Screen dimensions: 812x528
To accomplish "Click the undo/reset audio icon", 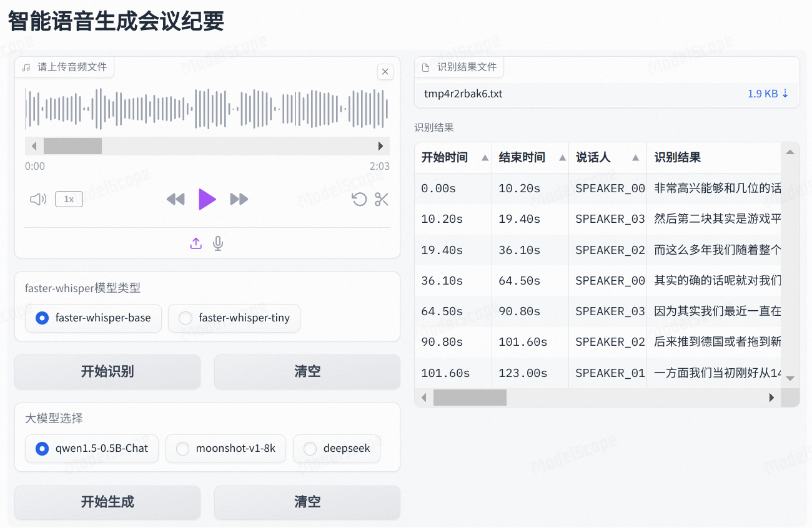I will [359, 199].
